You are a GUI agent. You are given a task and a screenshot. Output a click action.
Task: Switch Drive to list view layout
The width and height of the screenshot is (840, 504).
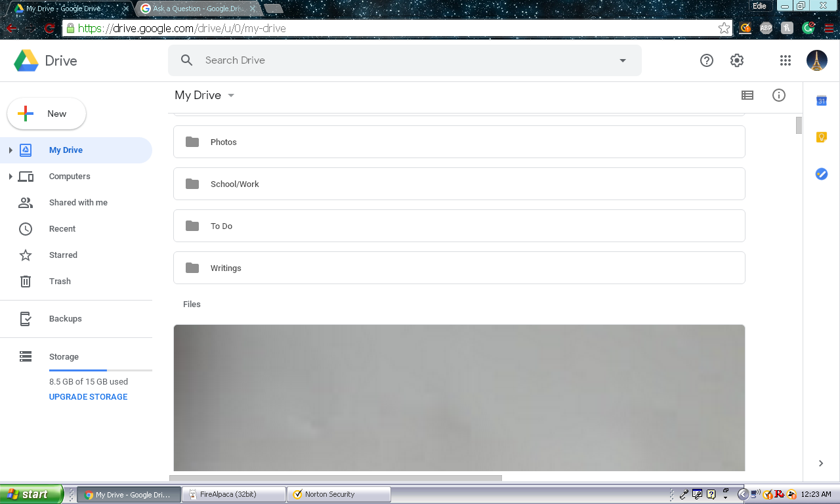click(x=747, y=95)
